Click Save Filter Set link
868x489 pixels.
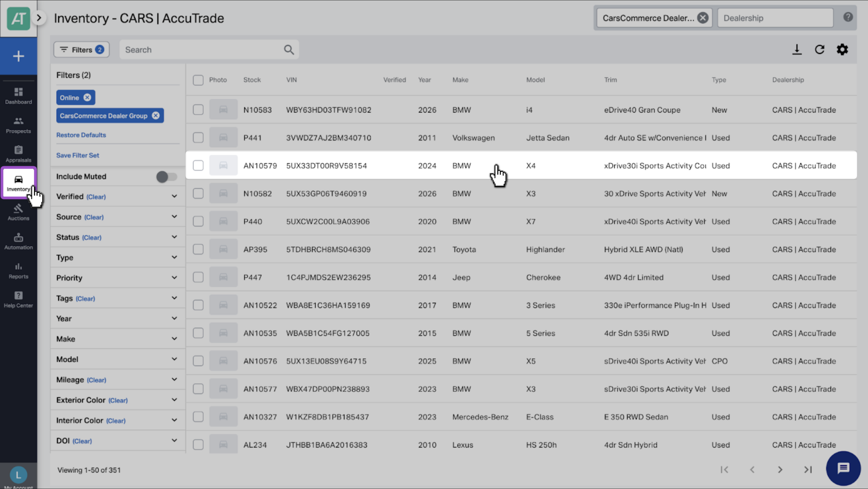78,155
